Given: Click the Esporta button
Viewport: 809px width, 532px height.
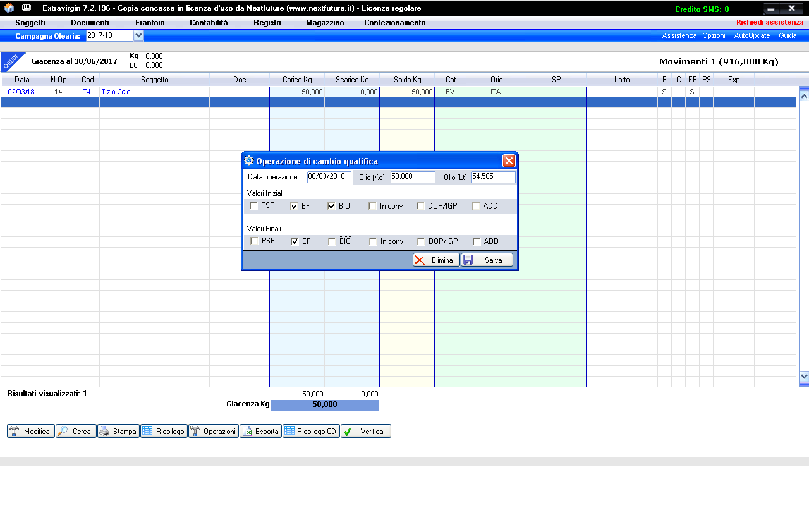Looking at the screenshot, I should pos(260,432).
